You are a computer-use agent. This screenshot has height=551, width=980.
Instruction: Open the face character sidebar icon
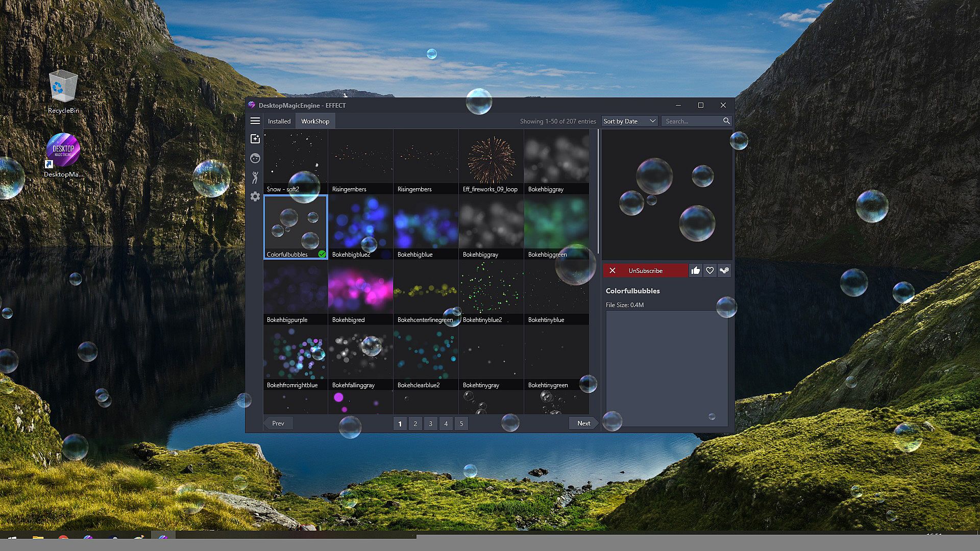click(255, 158)
